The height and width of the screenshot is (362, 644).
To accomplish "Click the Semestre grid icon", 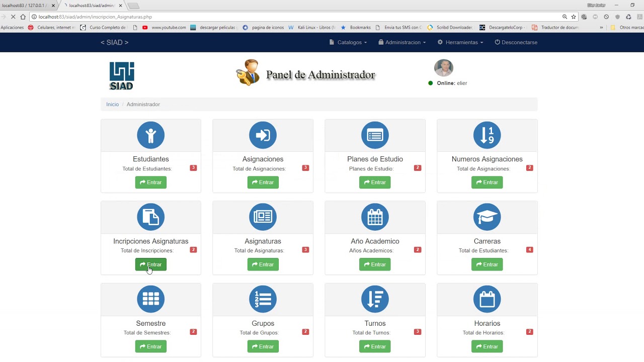I will coord(150,299).
